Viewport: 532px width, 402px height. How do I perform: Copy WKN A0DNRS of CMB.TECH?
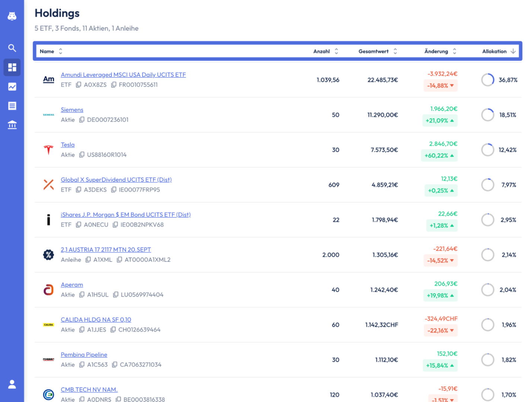[82, 399]
